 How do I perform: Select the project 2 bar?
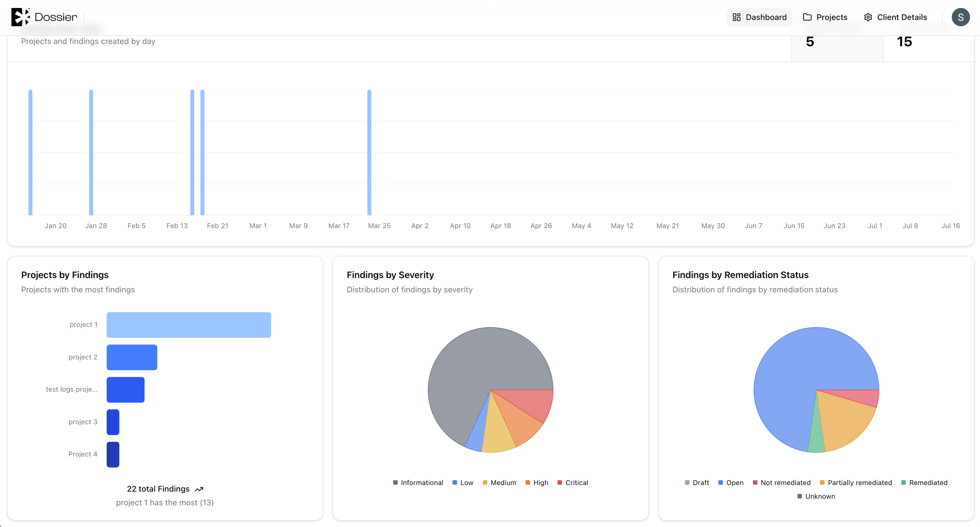tap(132, 357)
